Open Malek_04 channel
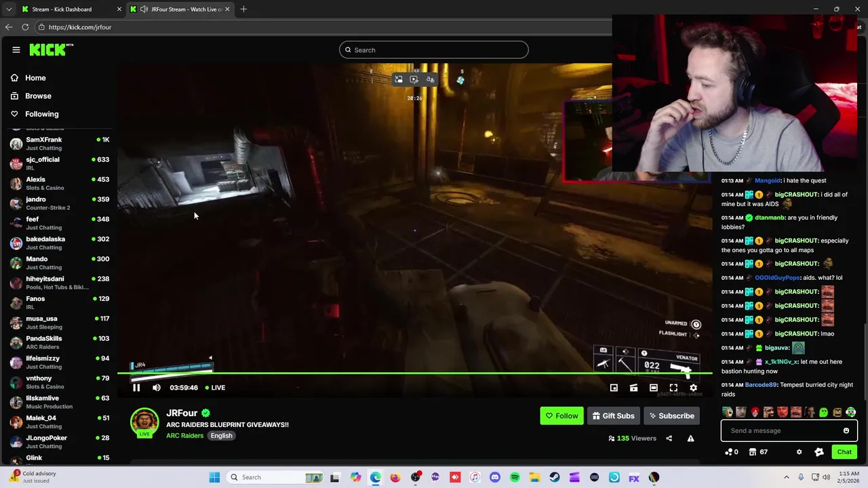The height and width of the screenshot is (488, 868). (60, 422)
